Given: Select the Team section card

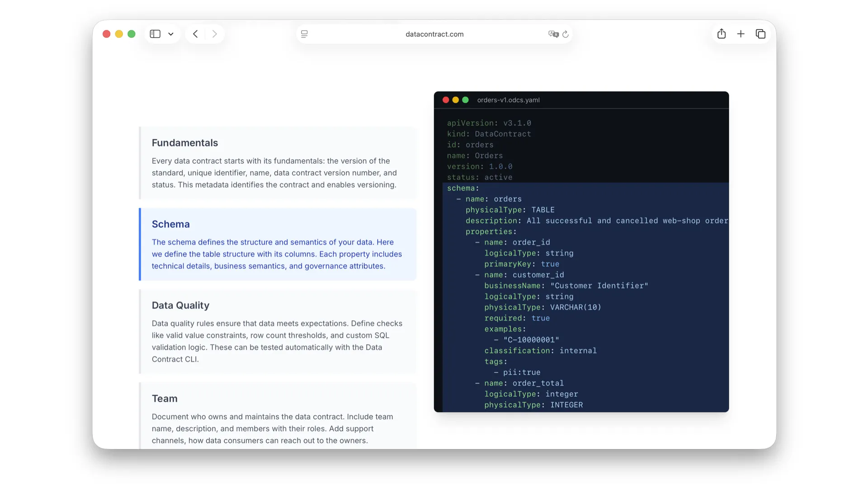Looking at the screenshot, I should pos(278,416).
